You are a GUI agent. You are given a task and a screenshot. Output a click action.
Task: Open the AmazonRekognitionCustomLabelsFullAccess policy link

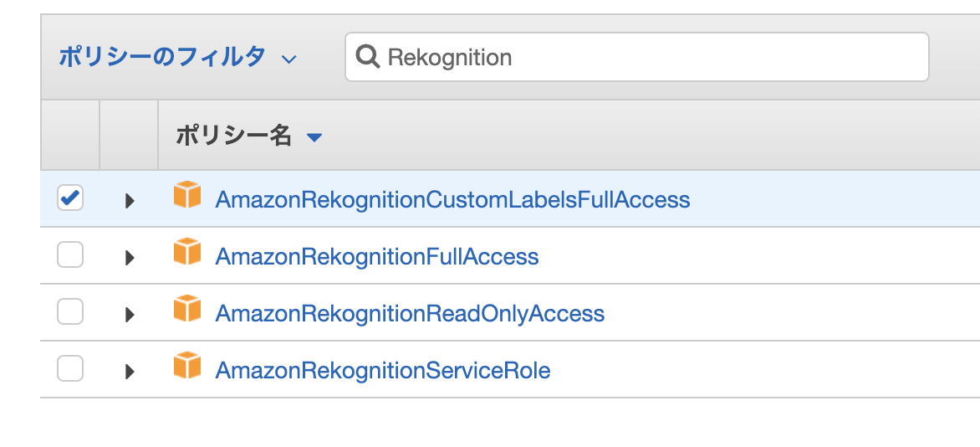click(x=452, y=200)
